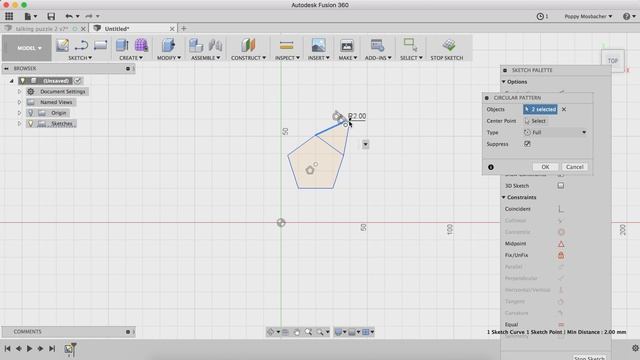Open the ASSEMBLE menu
Viewport: 640px width, 360px height.
[206, 58]
